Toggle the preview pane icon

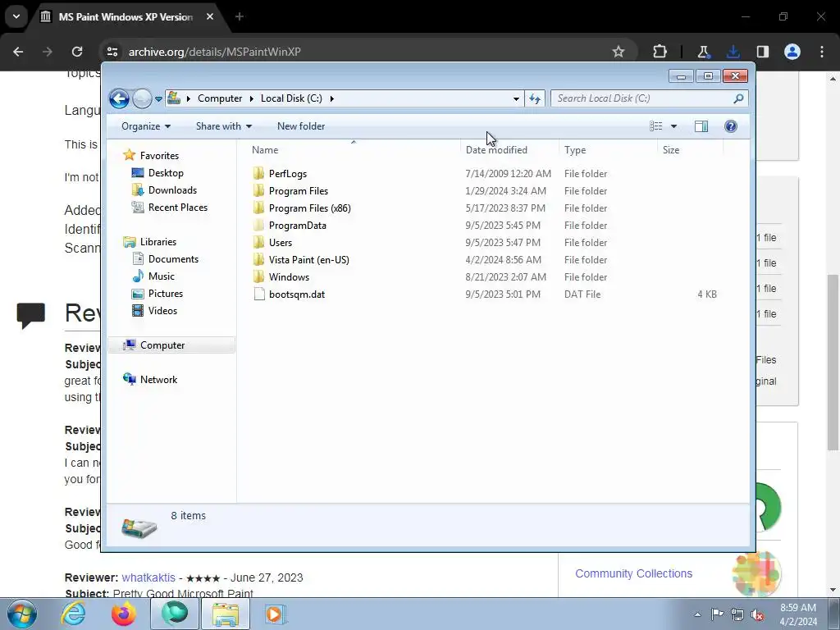701,126
